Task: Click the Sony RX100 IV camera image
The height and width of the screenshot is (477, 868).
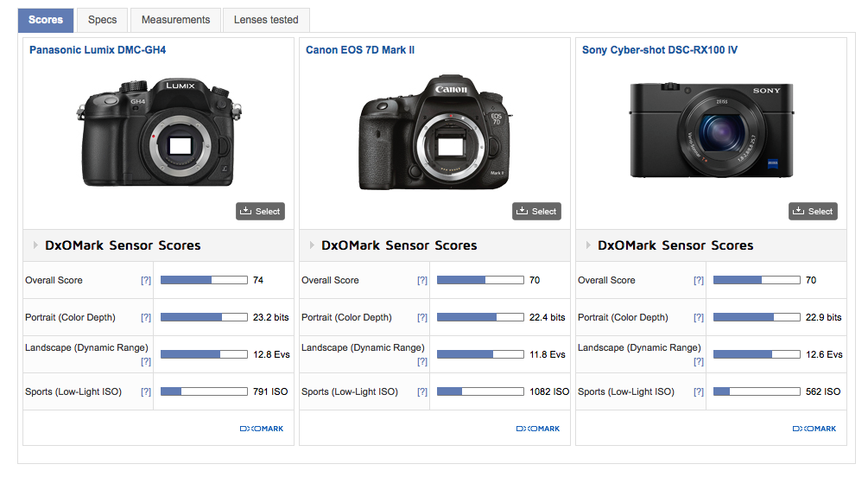Action: pos(712,130)
